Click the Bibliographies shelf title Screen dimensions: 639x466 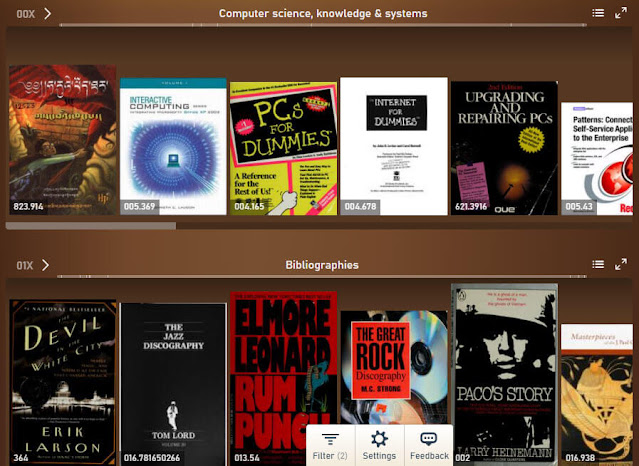322,265
